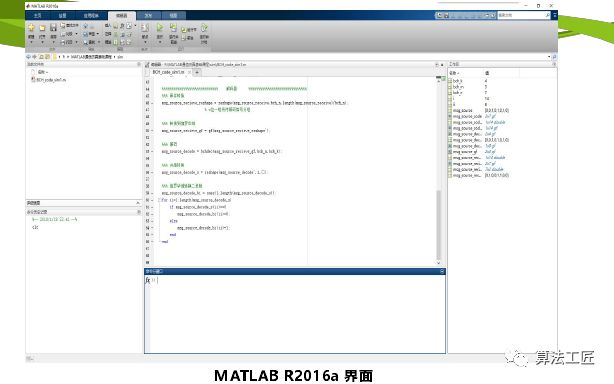The width and height of the screenshot is (614, 384).
Task: Switch to the Publish (发布) ribbon tab
Action: click(148, 15)
